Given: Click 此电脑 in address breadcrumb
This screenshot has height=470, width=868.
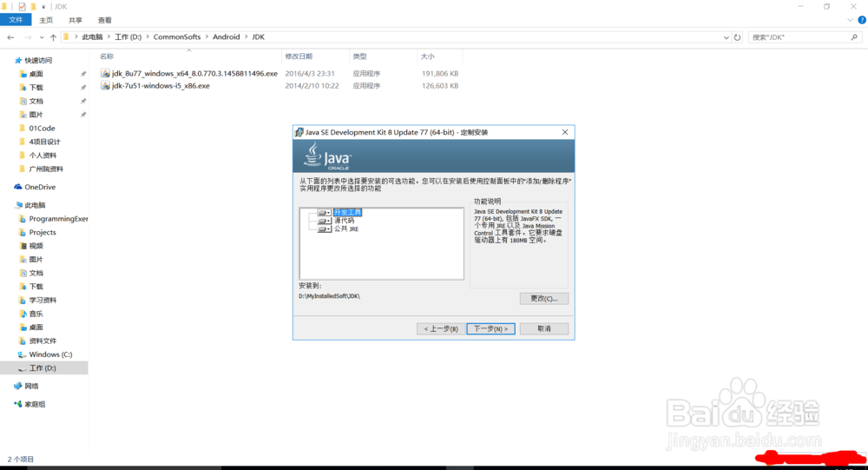Looking at the screenshot, I should [93, 37].
